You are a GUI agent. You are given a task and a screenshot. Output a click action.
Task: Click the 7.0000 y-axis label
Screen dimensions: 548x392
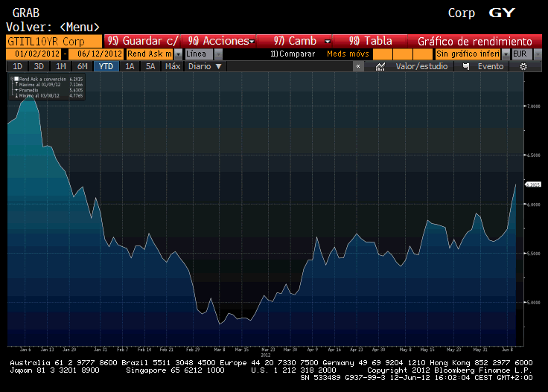point(533,106)
